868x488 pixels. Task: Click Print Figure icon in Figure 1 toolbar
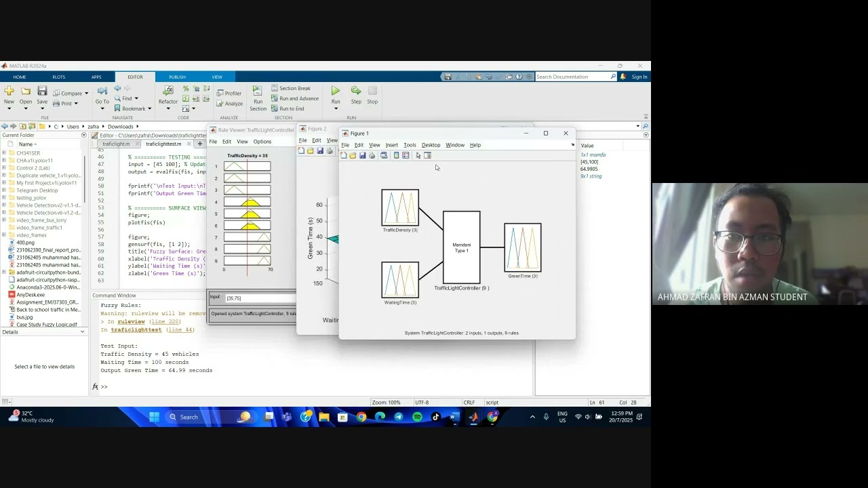(x=372, y=156)
